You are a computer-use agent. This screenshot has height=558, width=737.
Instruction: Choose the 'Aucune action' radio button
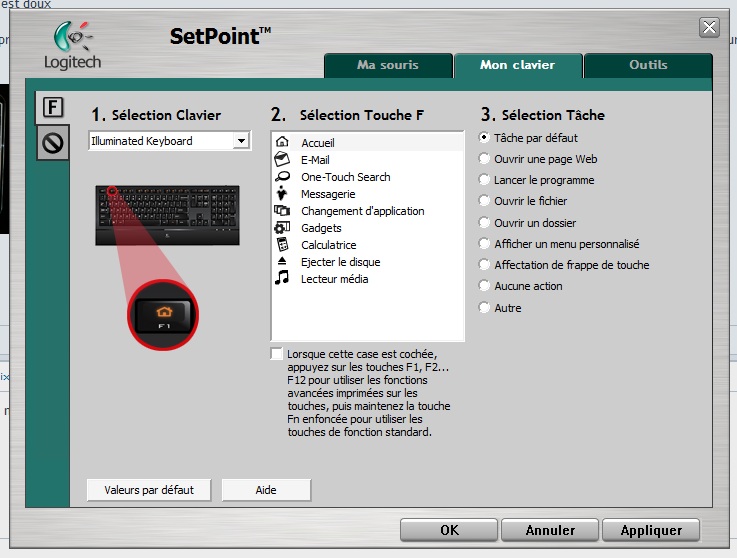pos(485,286)
